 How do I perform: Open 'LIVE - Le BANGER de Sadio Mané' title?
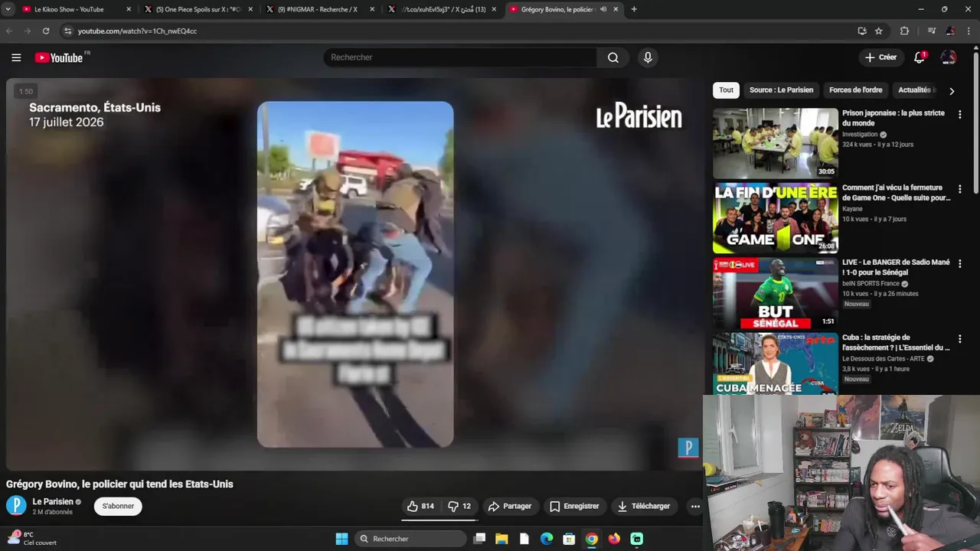pos(896,267)
